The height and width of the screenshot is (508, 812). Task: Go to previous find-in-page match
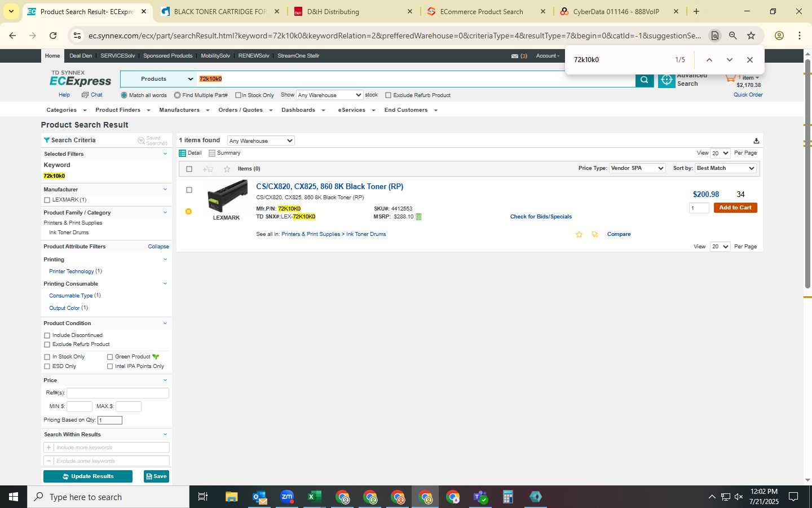coord(709,60)
